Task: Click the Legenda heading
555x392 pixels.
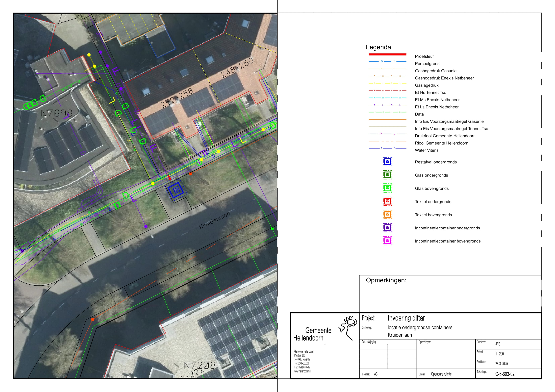Action: tap(378, 47)
